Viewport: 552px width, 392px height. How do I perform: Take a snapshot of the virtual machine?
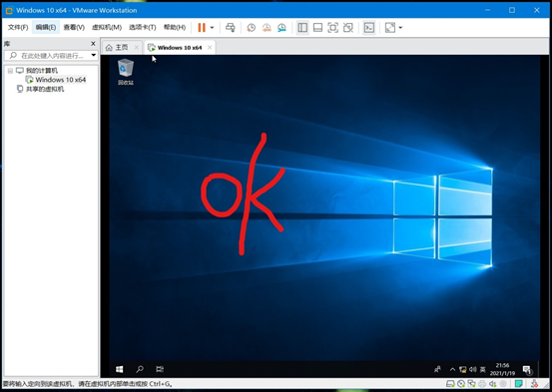251,28
